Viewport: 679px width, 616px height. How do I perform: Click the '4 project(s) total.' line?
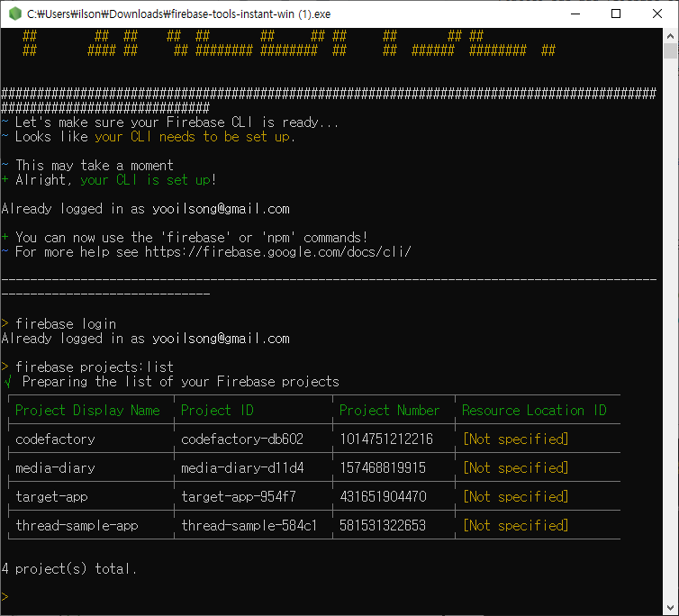[69, 568]
